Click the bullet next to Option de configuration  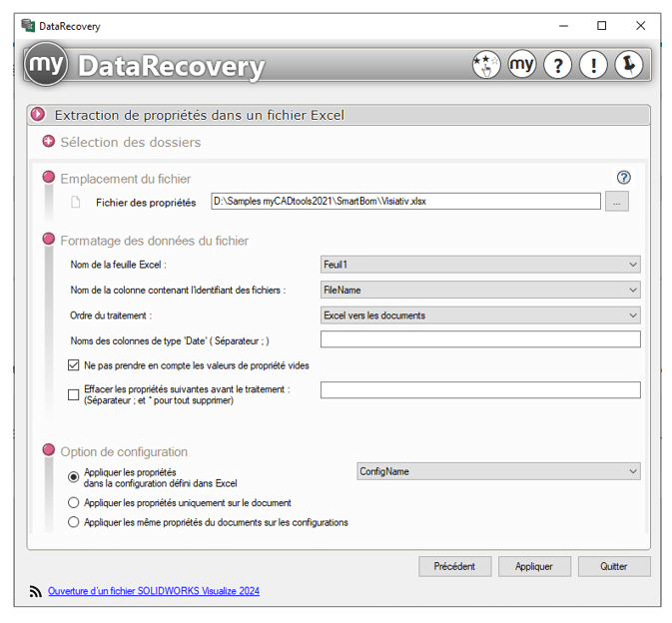49,450
